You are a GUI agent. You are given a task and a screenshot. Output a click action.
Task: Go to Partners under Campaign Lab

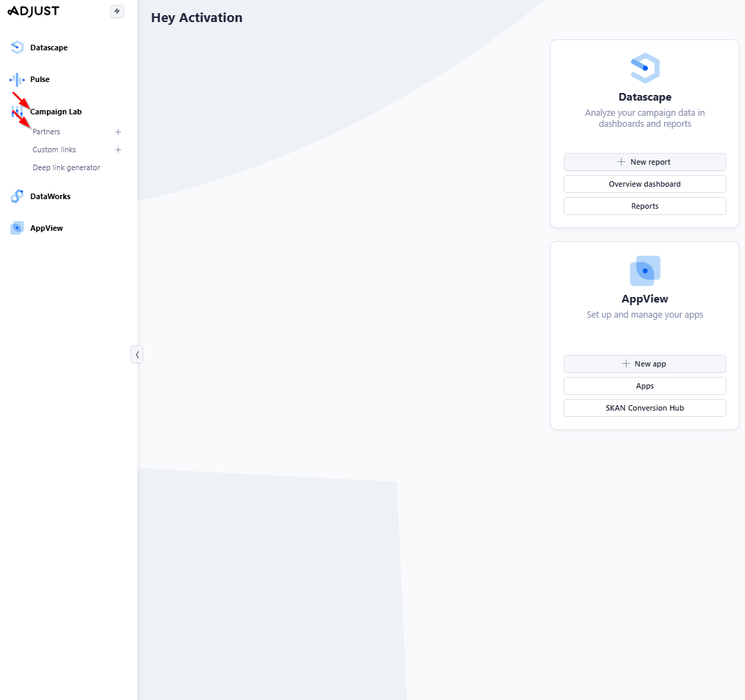(x=47, y=132)
